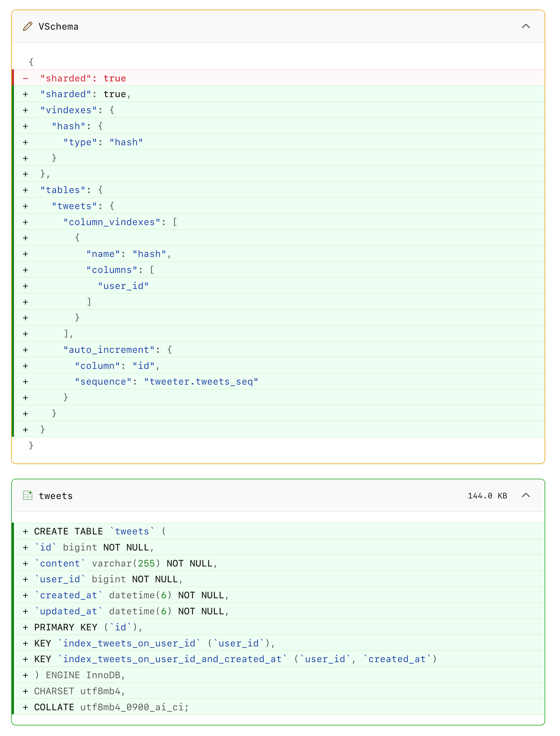
Task: Click the pencil edit icon beside VSchema
Action: (x=28, y=27)
